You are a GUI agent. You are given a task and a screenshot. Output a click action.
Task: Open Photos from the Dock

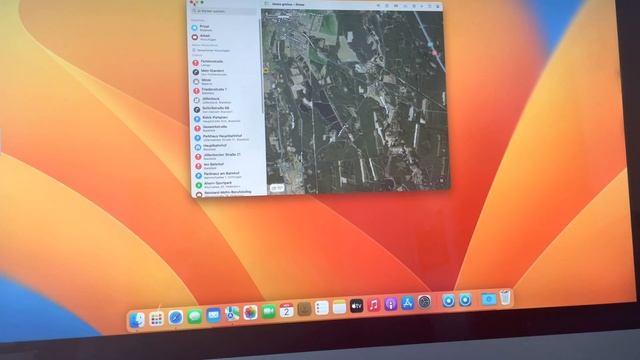point(250,313)
